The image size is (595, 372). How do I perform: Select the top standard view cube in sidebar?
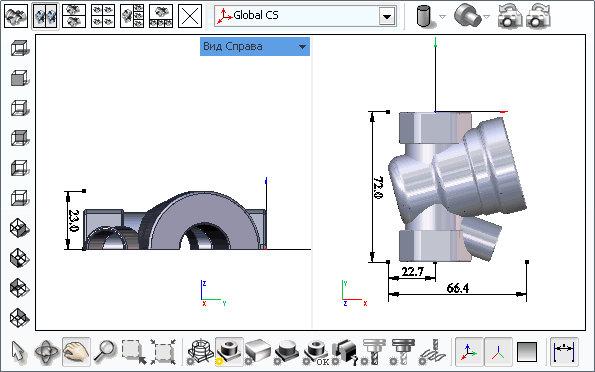coord(19,49)
